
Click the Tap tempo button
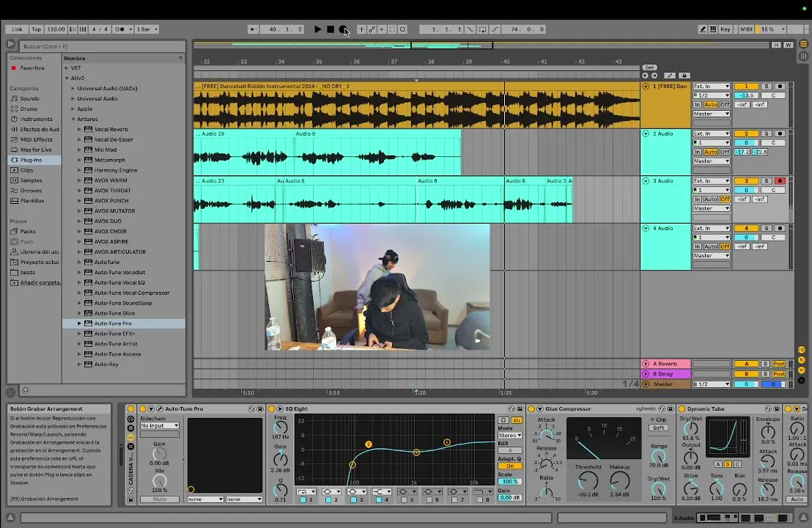point(36,29)
